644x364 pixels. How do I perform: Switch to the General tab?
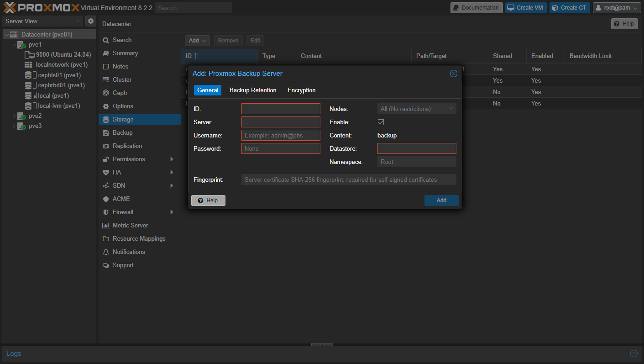[x=208, y=90]
